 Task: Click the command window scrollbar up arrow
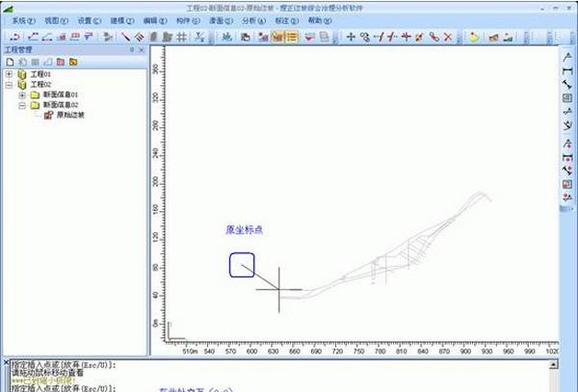pos(553,365)
